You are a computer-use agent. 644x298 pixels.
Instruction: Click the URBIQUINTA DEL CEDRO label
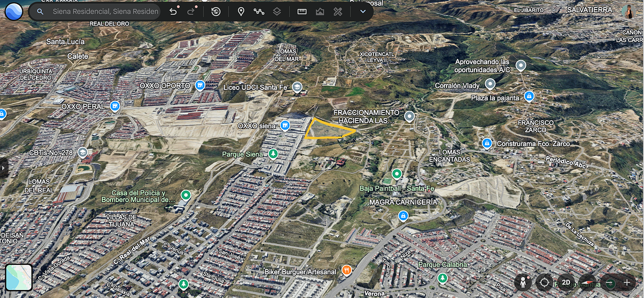(35, 74)
